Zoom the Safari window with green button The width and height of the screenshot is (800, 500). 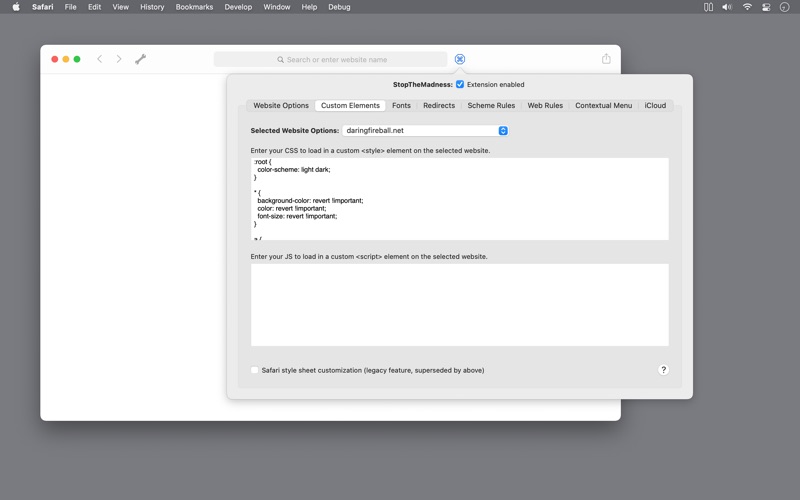tap(77, 59)
